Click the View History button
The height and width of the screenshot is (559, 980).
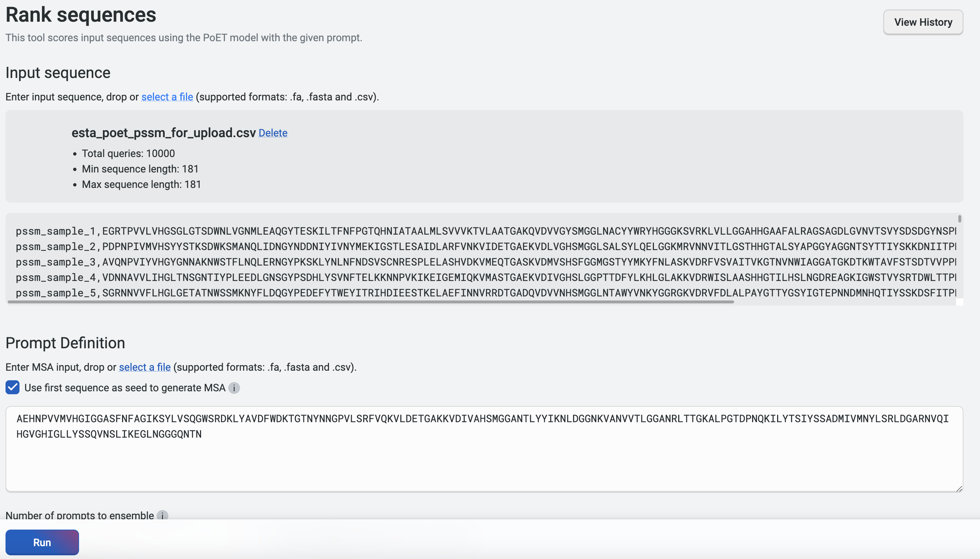point(922,22)
